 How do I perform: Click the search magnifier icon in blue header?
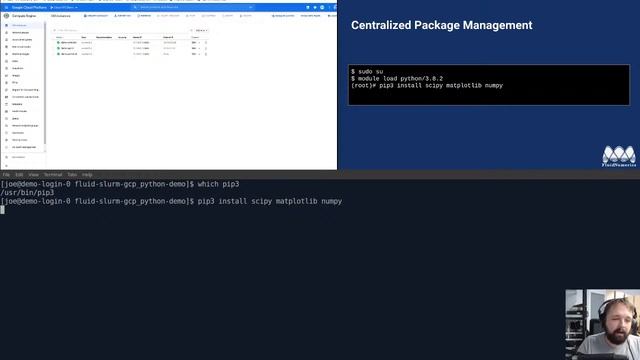(135, 7)
